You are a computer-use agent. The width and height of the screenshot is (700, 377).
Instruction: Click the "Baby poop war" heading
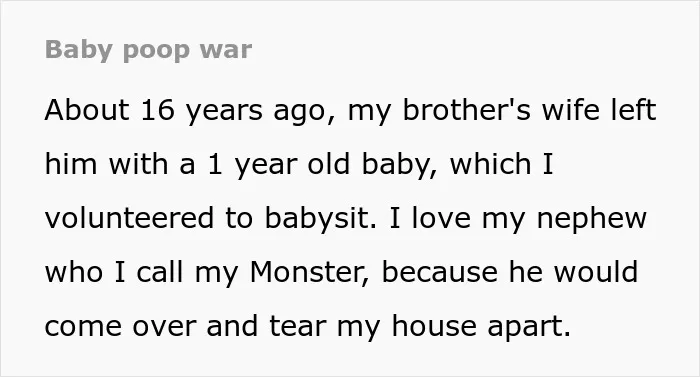(x=148, y=50)
